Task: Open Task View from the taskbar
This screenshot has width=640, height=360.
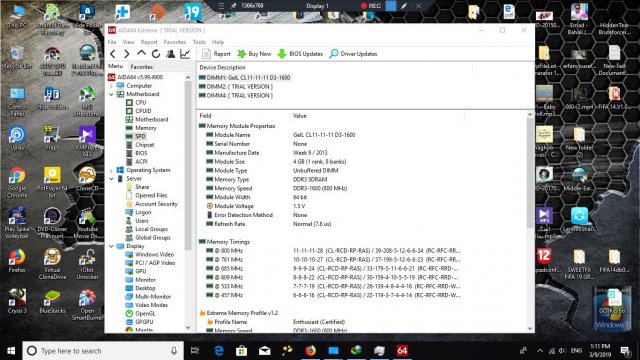Action: [195, 351]
